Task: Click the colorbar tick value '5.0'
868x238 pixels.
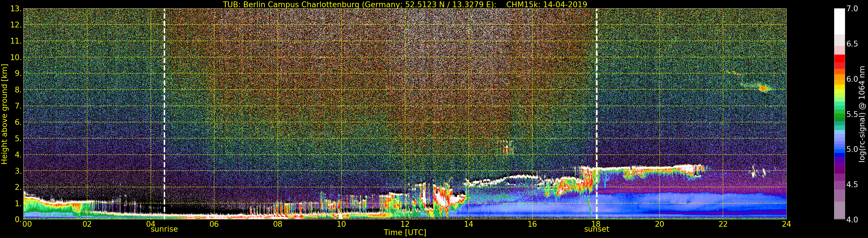Action: pyautogui.click(x=852, y=149)
